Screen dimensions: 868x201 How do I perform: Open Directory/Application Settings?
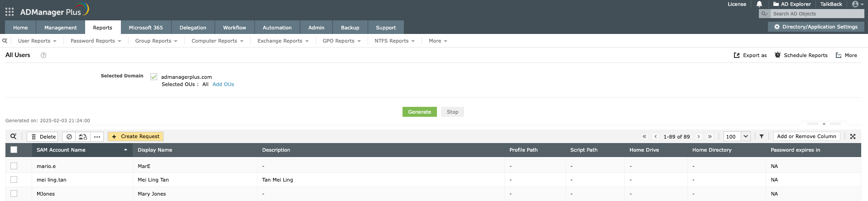(815, 27)
